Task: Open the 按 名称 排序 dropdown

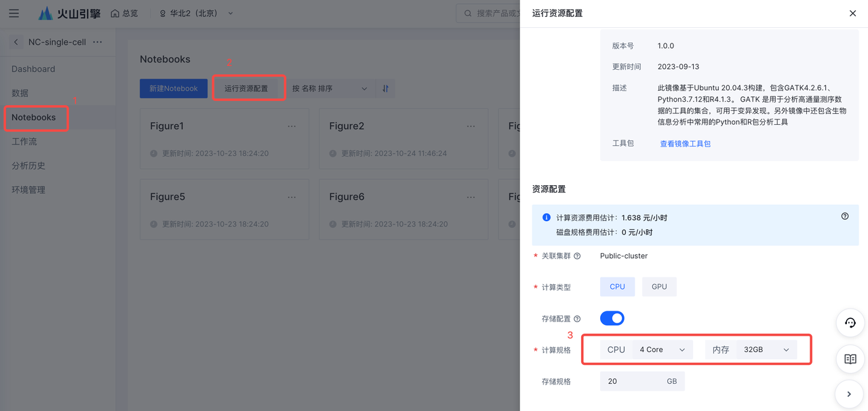Action: tap(330, 88)
